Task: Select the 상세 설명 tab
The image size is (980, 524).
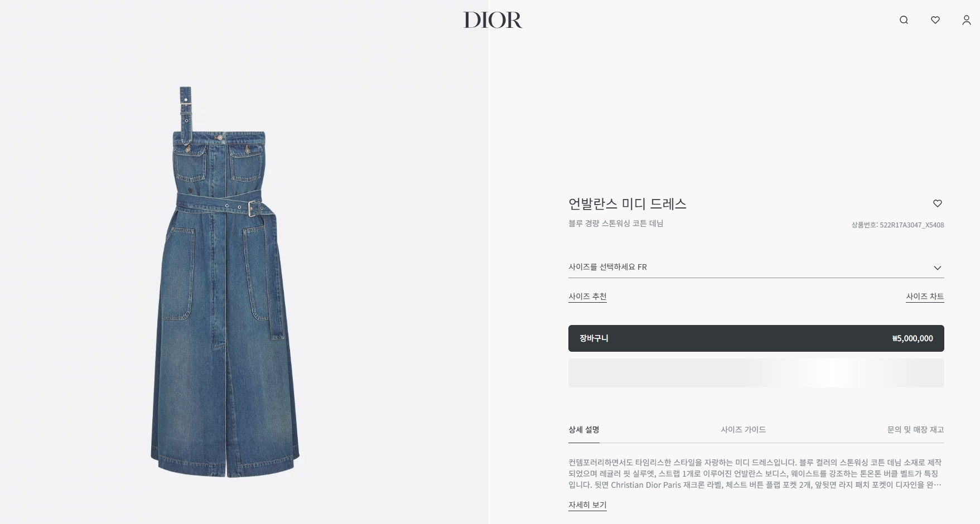Action: tap(584, 430)
